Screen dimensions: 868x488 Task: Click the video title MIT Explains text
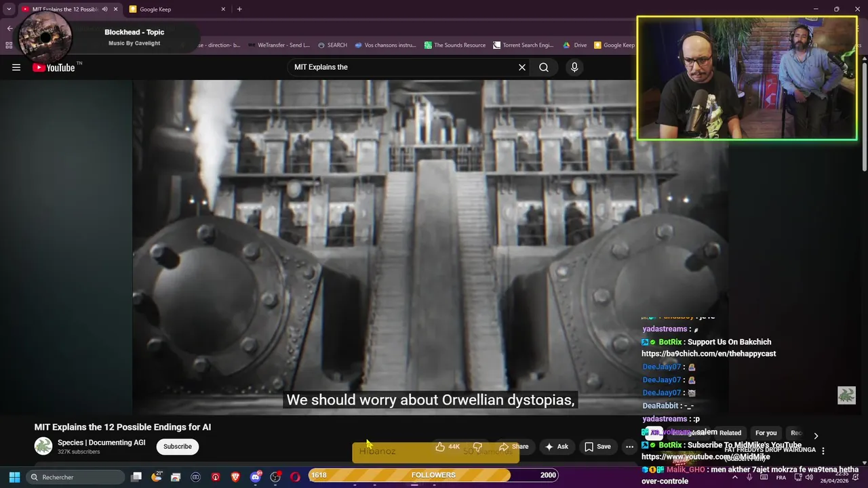(123, 427)
